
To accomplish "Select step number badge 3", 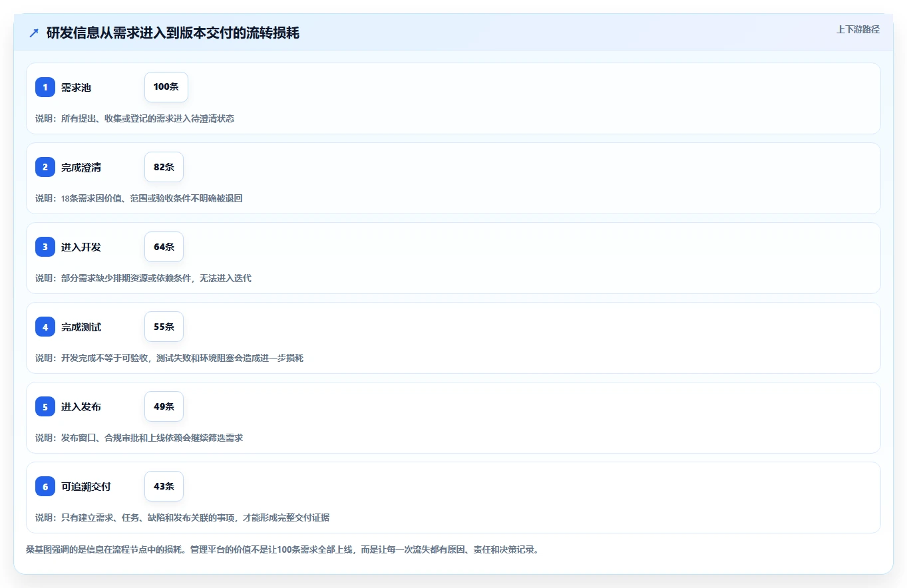I will tap(45, 247).
